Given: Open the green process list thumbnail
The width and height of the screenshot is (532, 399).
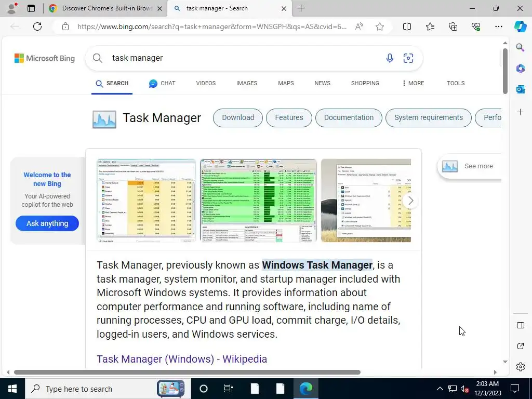Looking at the screenshot, I should (259, 201).
